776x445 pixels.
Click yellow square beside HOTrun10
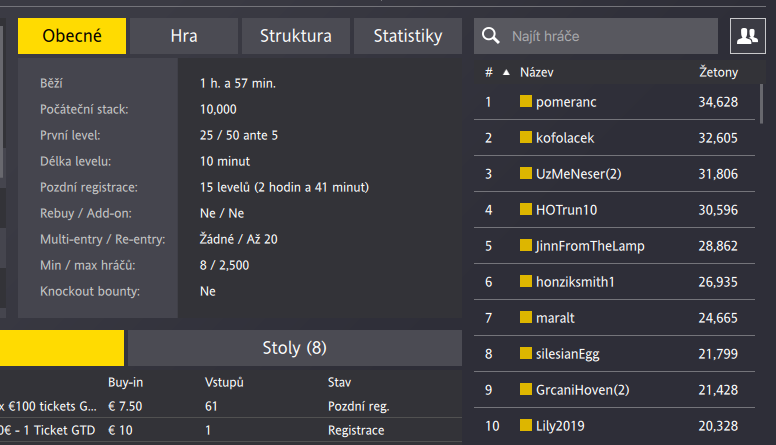point(526,209)
